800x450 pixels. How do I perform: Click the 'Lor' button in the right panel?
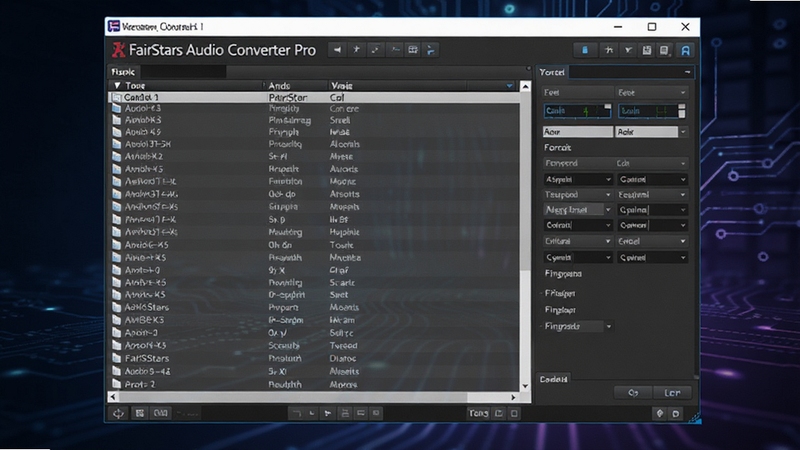click(x=672, y=392)
